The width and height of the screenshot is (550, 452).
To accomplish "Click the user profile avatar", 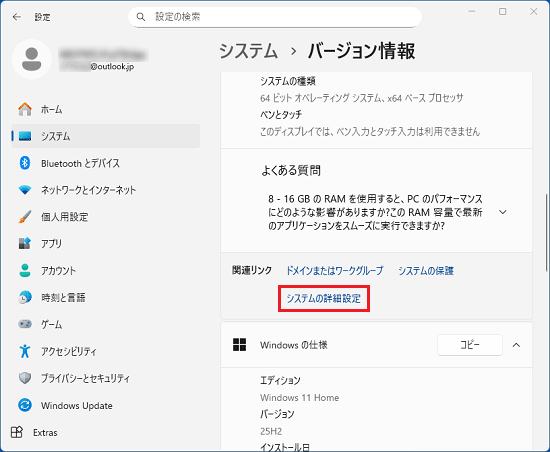I will tap(32, 59).
